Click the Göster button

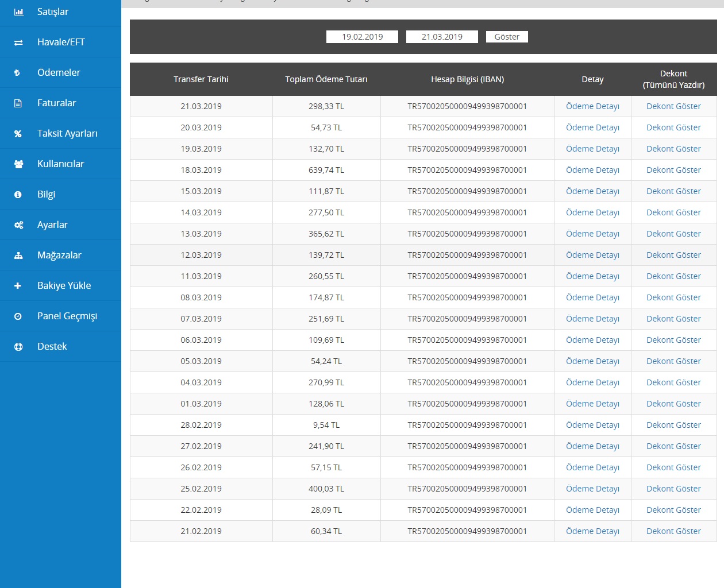[x=507, y=37]
